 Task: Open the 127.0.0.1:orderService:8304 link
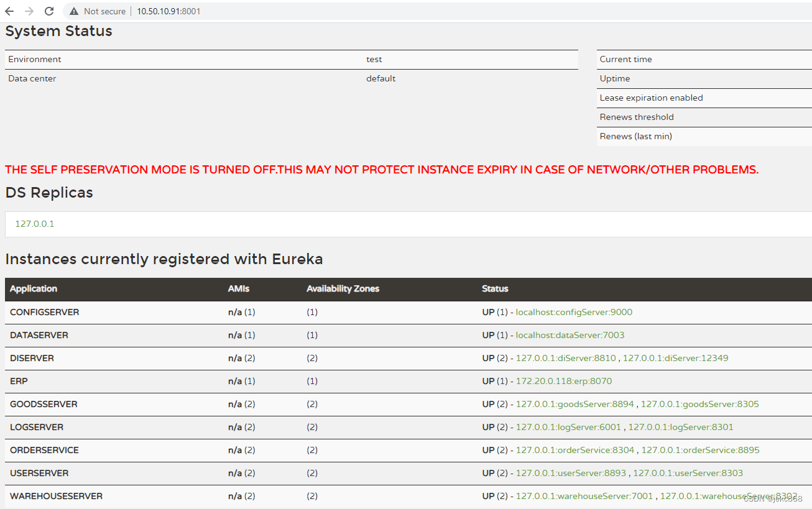(575, 450)
